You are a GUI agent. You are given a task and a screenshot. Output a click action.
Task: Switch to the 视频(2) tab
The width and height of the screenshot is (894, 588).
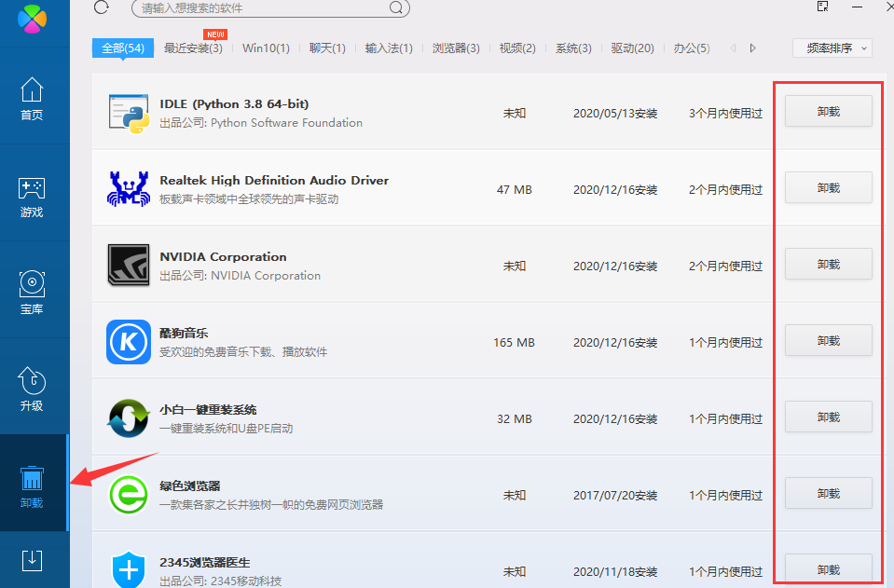[x=517, y=48]
